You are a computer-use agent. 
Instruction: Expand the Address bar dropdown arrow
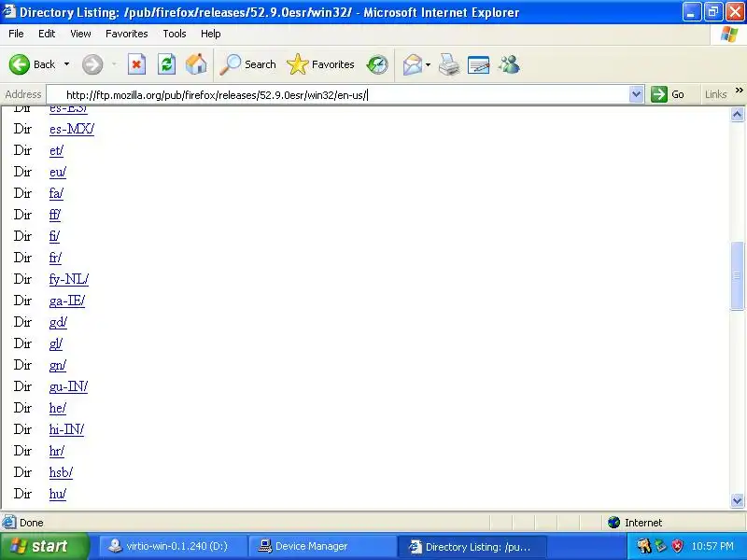(x=636, y=95)
